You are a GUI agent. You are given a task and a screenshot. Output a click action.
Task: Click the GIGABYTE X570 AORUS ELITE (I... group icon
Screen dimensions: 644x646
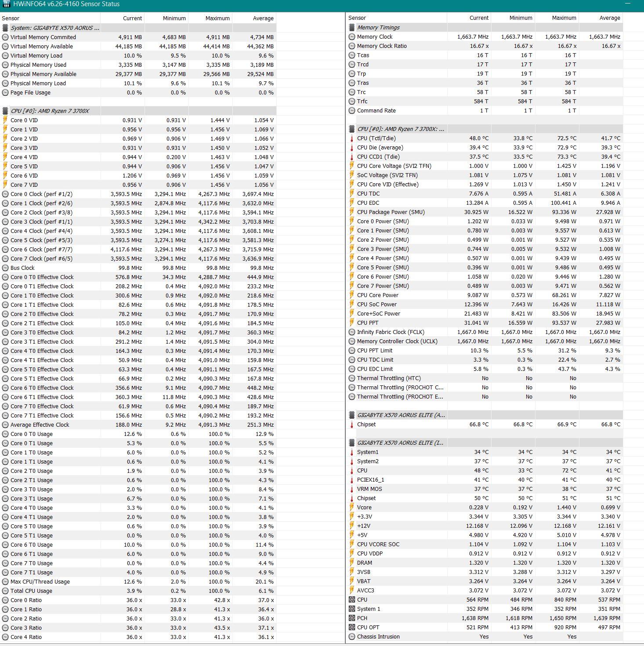click(x=352, y=443)
